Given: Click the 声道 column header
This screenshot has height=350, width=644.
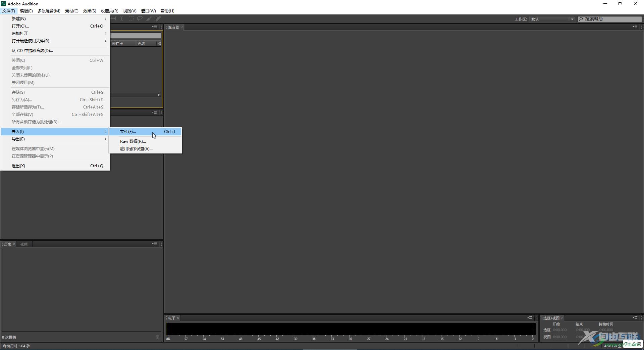Looking at the screenshot, I should coord(146,43).
